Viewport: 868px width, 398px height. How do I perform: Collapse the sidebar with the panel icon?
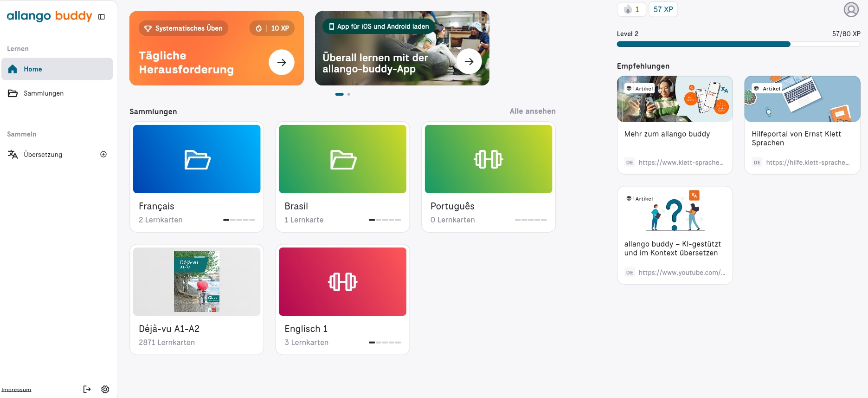coord(102,17)
